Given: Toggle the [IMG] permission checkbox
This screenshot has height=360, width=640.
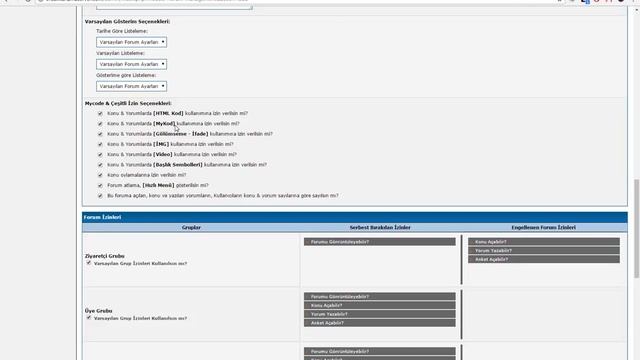Looking at the screenshot, I should (x=100, y=144).
